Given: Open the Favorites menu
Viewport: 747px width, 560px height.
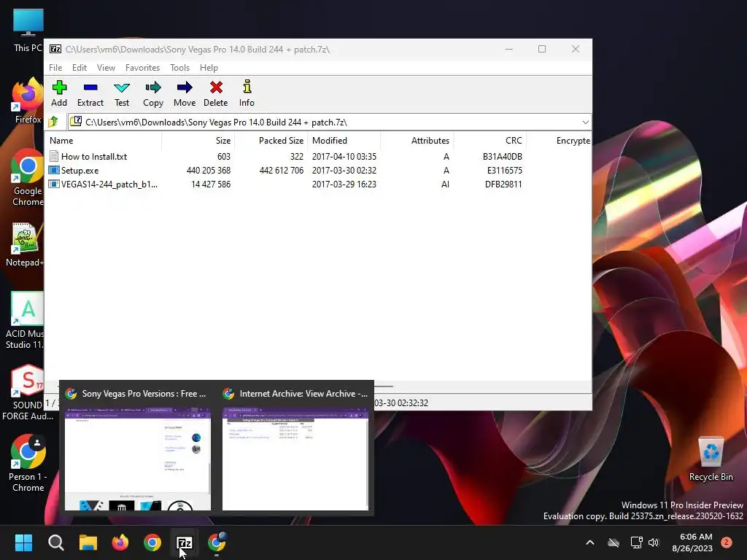Looking at the screenshot, I should tap(142, 68).
